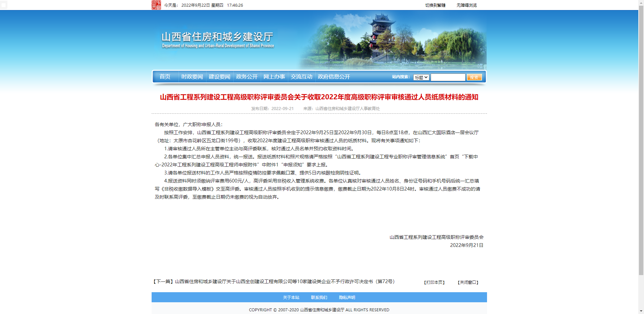
Task: Click the scrollbar down arrow
Action: pyautogui.click(x=641, y=311)
